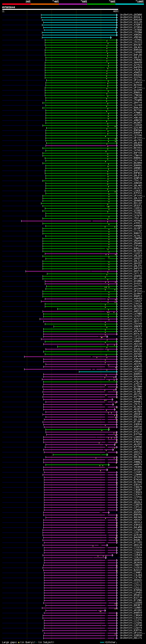Viewport: 146px width, 644px height.
Task: Select the UniRef100_Q8LEY1 label
Action: (x=131, y=58)
